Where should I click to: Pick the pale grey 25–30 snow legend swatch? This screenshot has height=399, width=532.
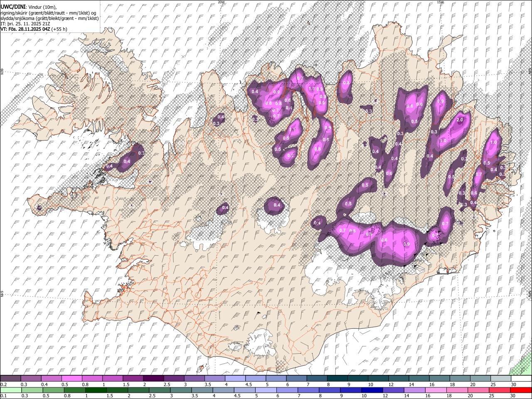click(x=500, y=378)
